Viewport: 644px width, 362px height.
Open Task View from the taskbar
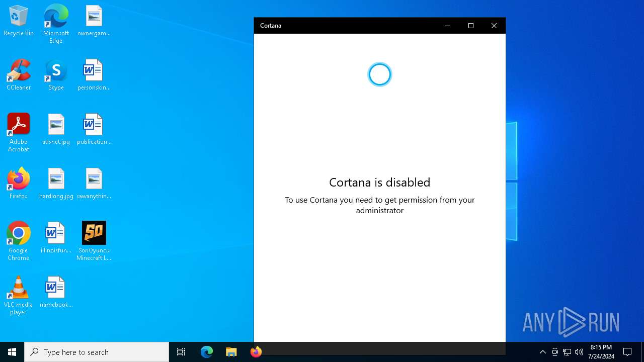[x=181, y=352]
